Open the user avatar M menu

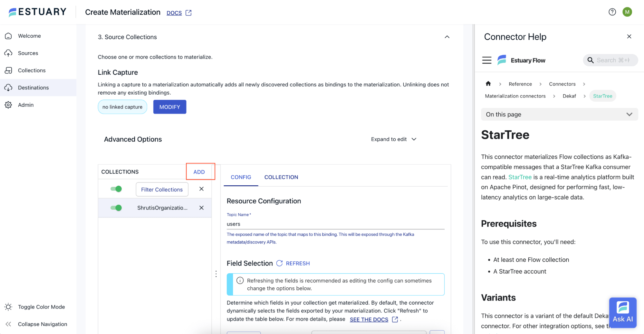pyautogui.click(x=627, y=12)
